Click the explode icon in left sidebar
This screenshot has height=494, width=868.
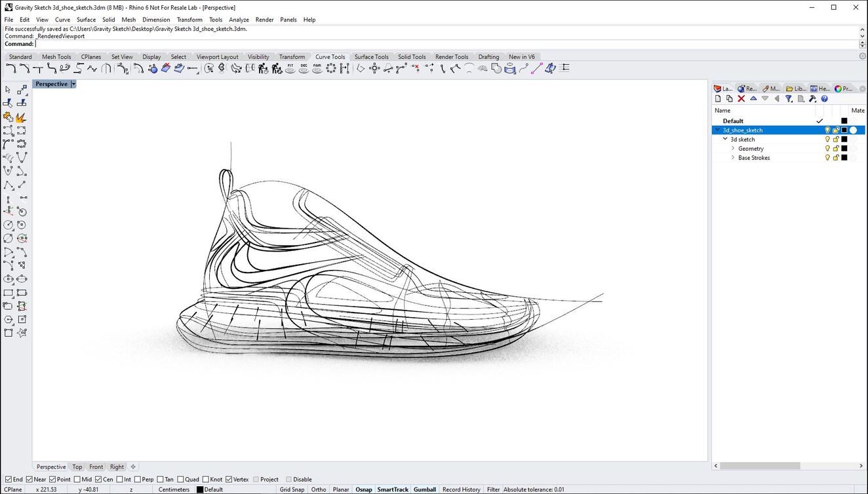pos(22,117)
